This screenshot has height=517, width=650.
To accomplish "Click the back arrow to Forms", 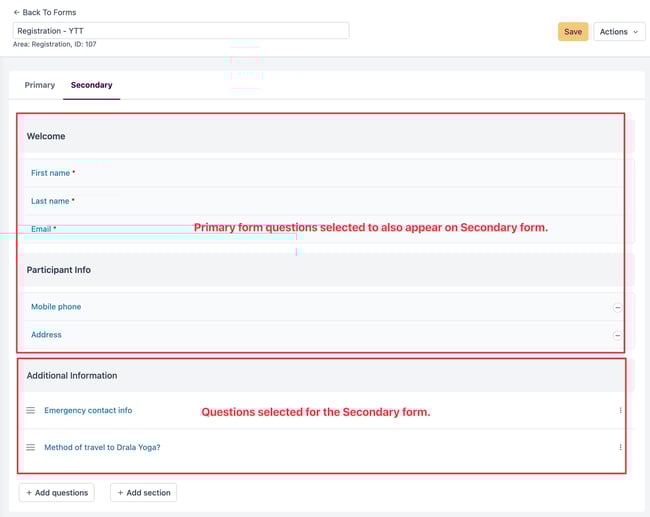I will (17, 12).
